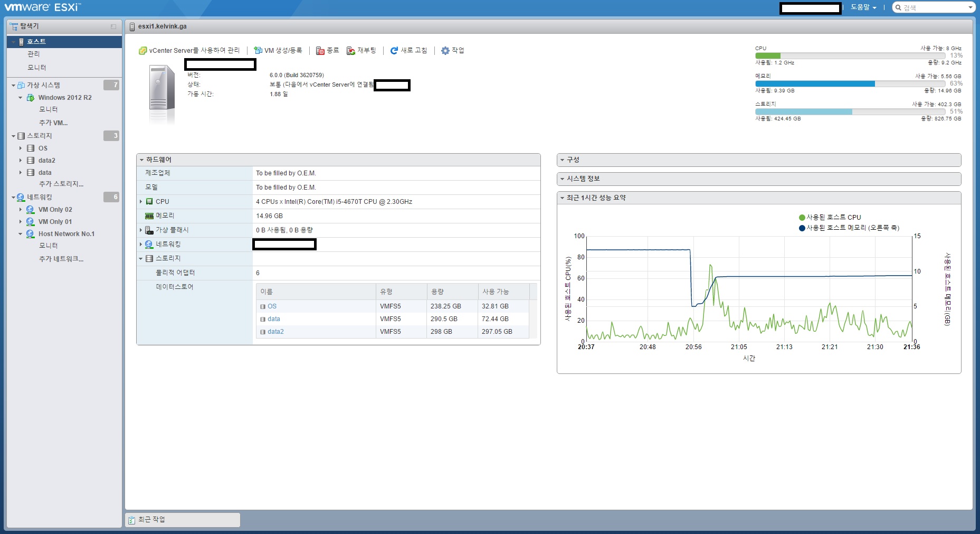Viewport: 980px width, 534px height.
Task: Click the VM Only 01 network icon
Action: click(30, 222)
